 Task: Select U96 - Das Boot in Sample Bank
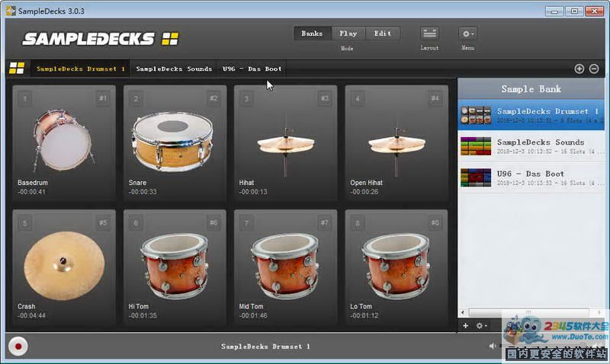tap(531, 177)
